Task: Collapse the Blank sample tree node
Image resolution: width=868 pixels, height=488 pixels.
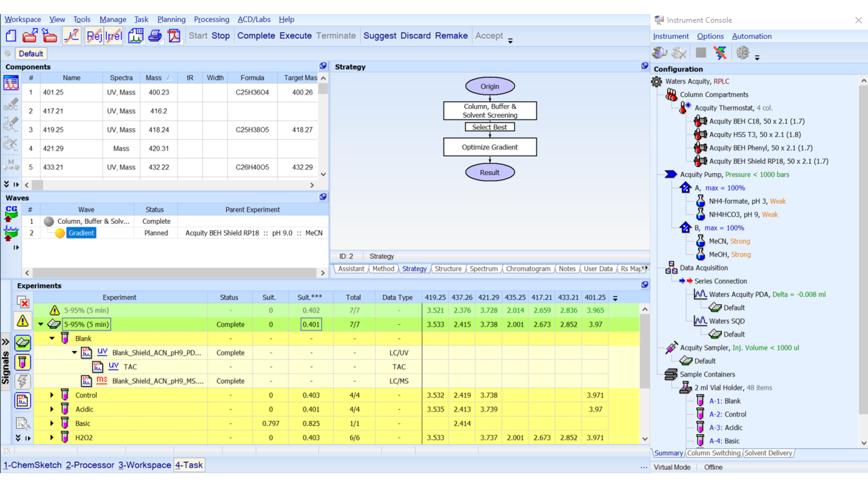Action: (52, 338)
